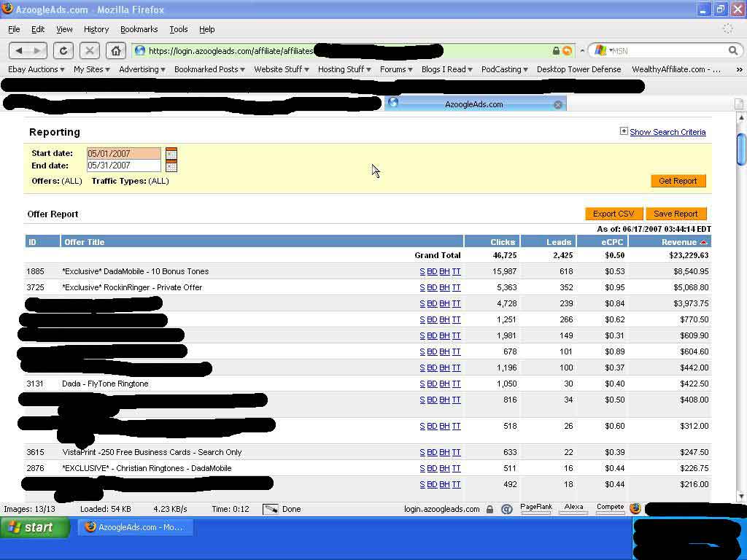Click the activity throbber beside the menu bar

click(x=728, y=29)
